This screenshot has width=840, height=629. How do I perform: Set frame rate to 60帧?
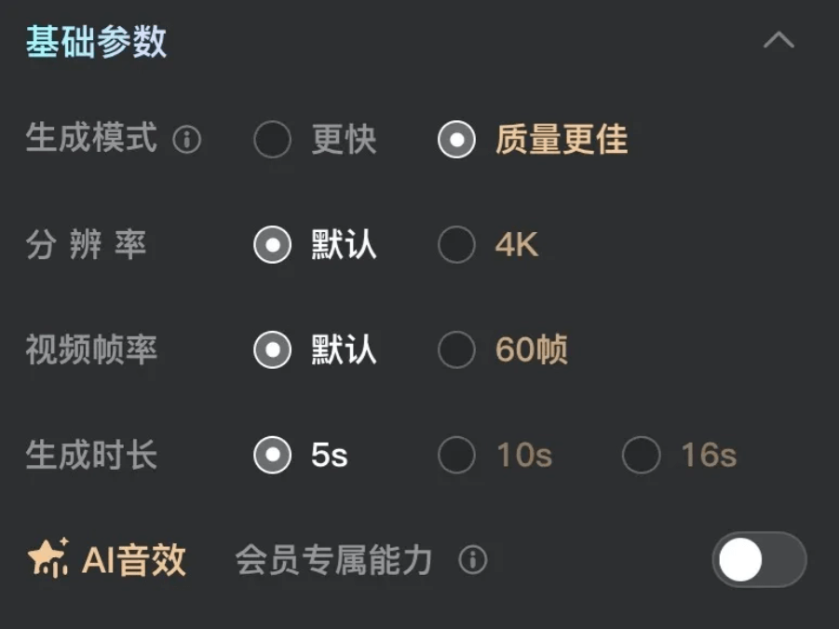tap(532, 349)
